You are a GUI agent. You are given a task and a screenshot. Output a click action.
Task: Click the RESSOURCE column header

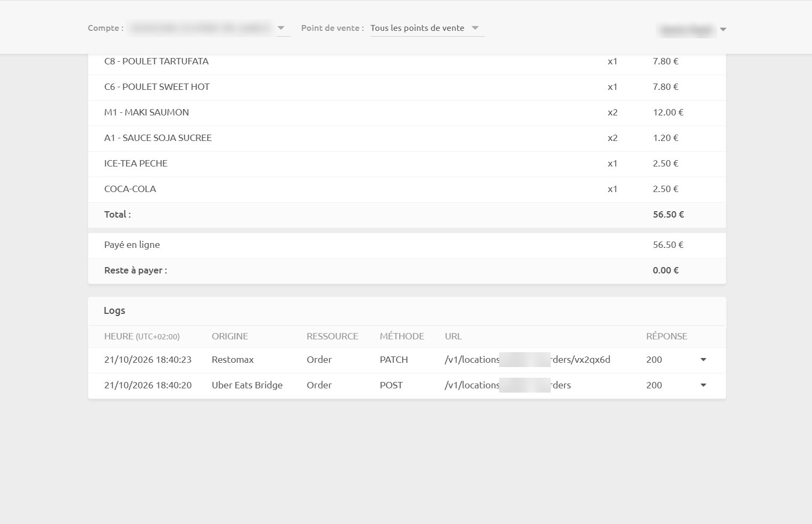pos(333,336)
